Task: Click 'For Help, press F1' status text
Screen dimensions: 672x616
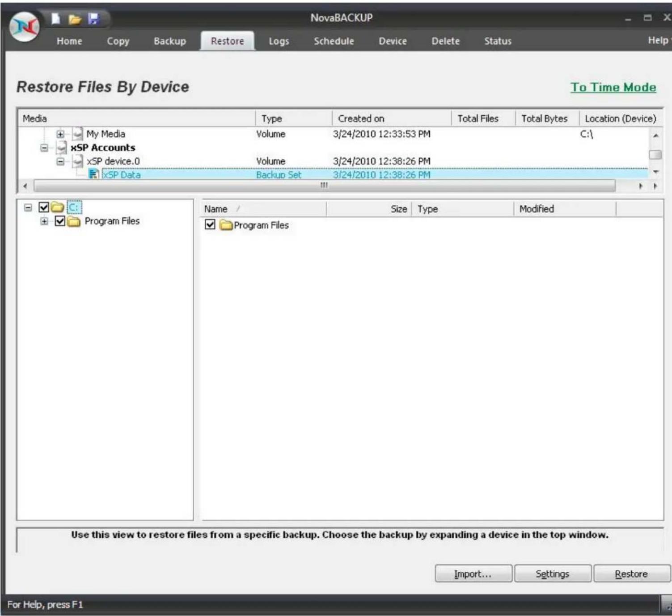Action: [45, 604]
